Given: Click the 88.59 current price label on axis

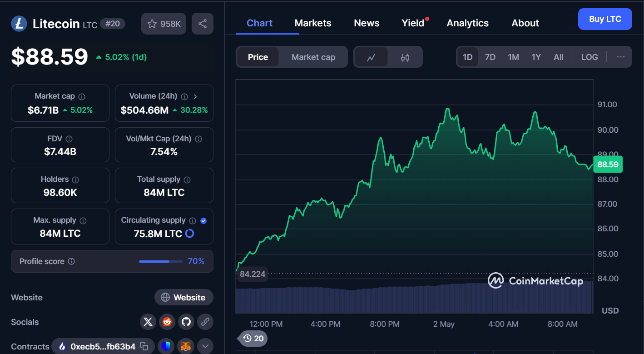Looking at the screenshot, I should 608,165.
